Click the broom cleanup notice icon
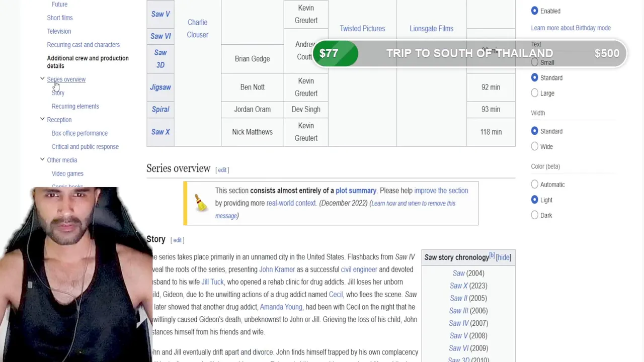The image size is (644, 362). pyautogui.click(x=201, y=203)
